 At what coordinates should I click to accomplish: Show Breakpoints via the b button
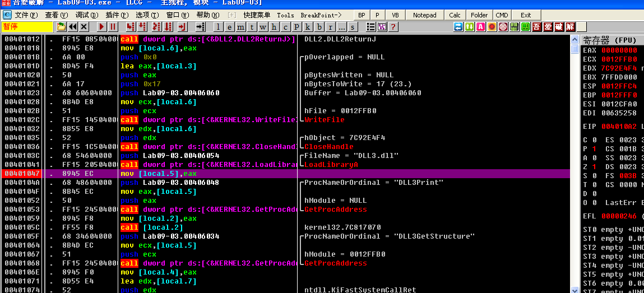(x=319, y=27)
